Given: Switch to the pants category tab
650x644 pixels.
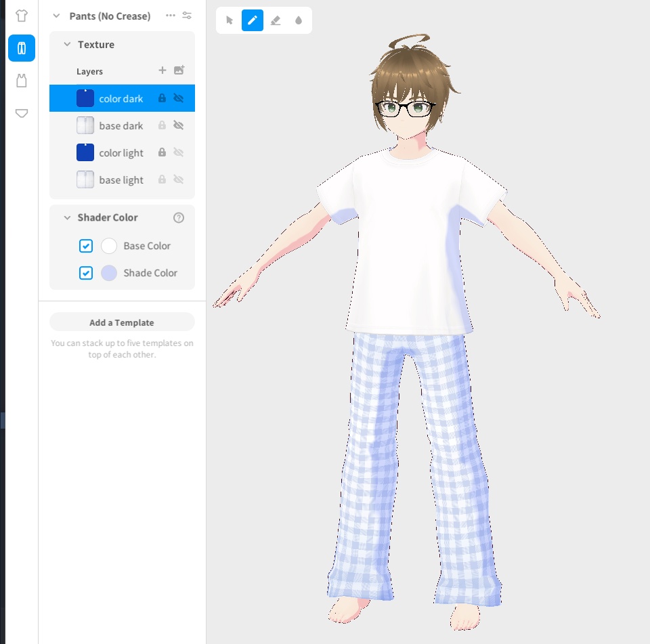Looking at the screenshot, I should tap(21, 48).
